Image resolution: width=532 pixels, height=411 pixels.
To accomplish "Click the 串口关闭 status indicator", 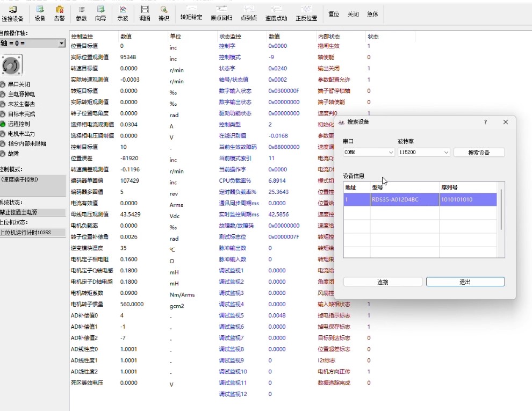I will [16, 84].
